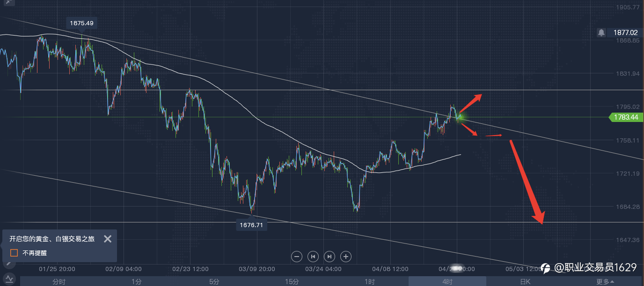This screenshot has height=286, width=644.
Task: Open the indicator chart icon at bottom-left
Action: coord(9,278)
